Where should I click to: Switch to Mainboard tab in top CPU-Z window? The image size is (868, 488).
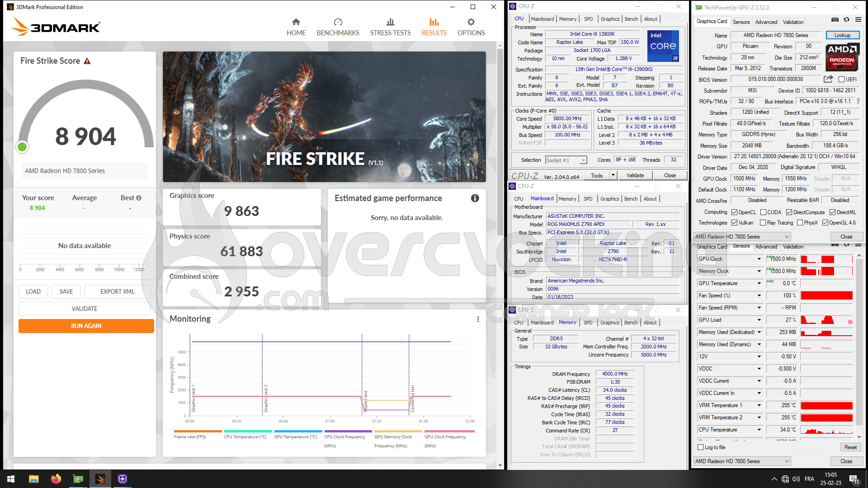(542, 19)
